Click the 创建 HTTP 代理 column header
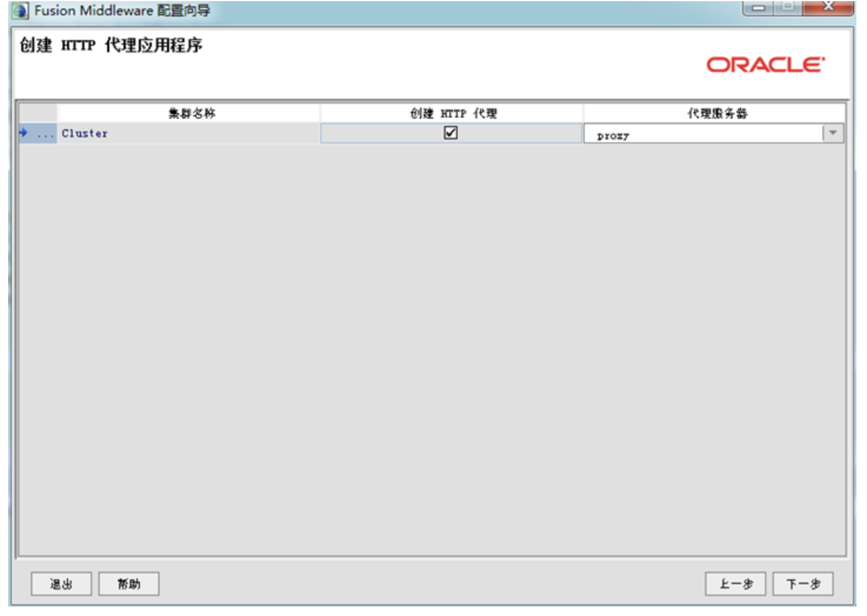This screenshot has width=867, height=616. [x=453, y=113]
